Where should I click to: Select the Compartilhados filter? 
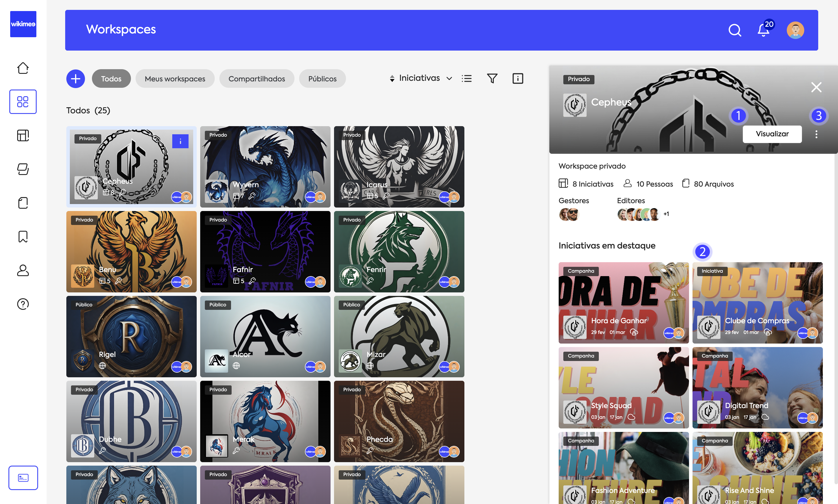pos(256,79)
